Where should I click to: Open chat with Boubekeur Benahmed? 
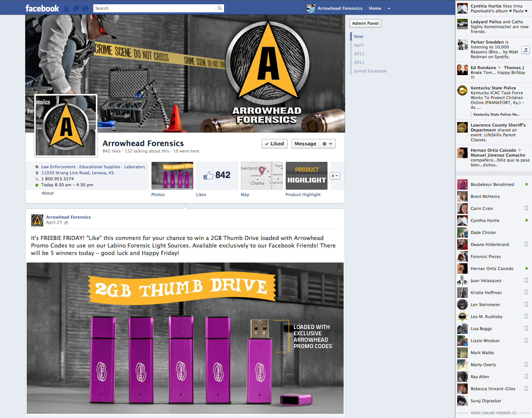click(x=493, y=184)
